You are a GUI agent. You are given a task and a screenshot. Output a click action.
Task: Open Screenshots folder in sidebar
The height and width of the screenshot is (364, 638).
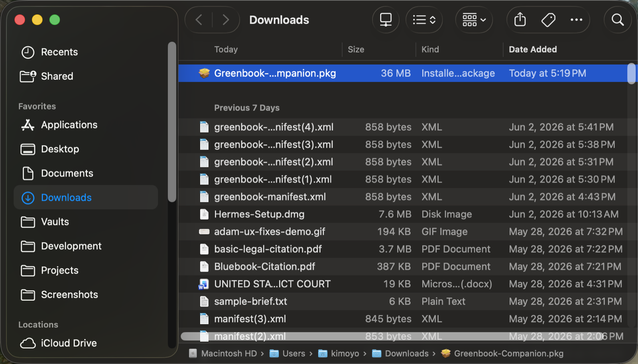pos(86,295)
